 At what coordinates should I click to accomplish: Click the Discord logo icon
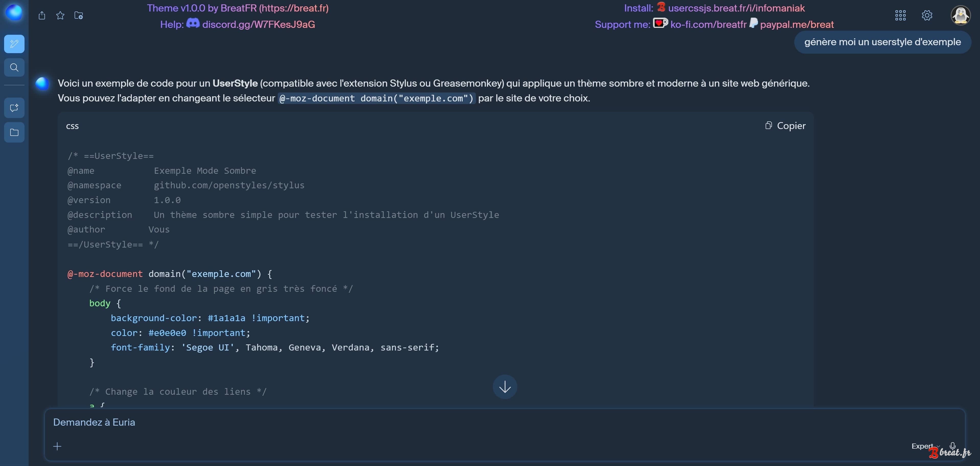pos(193,23)
